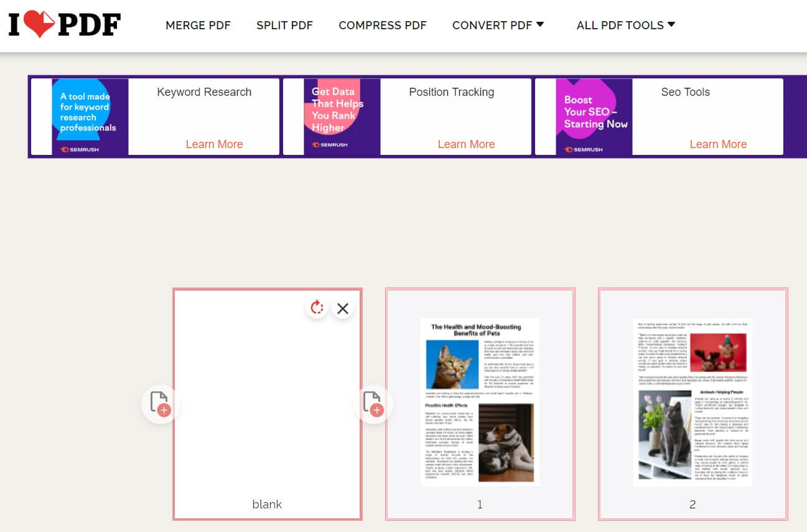Insert a page after the blank page
The image size is (807, 532).
373,404
